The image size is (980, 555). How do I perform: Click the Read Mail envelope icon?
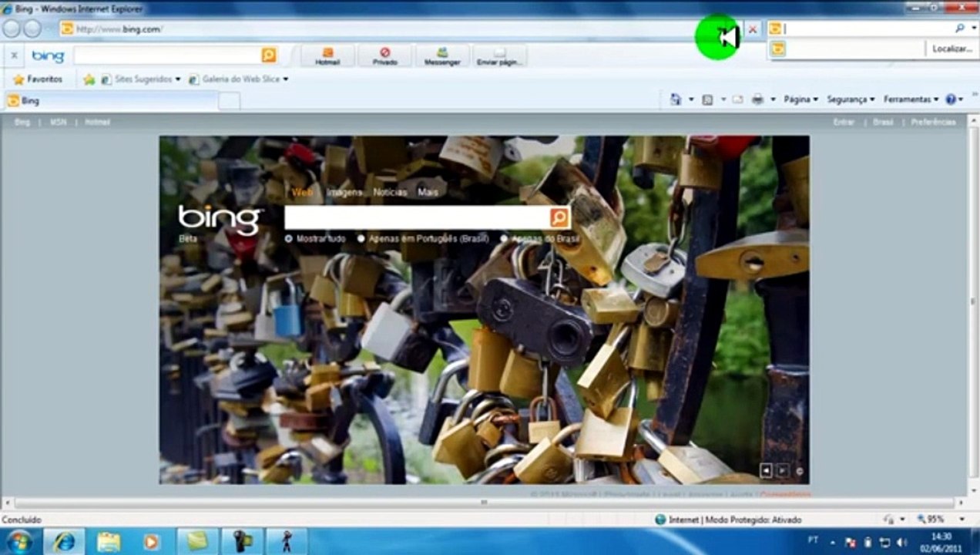[737, 99]
